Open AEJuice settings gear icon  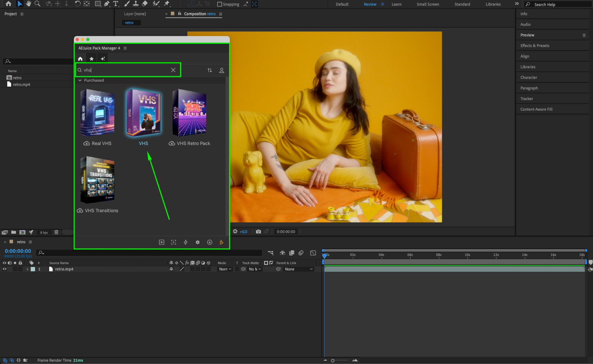coord(198,242)
